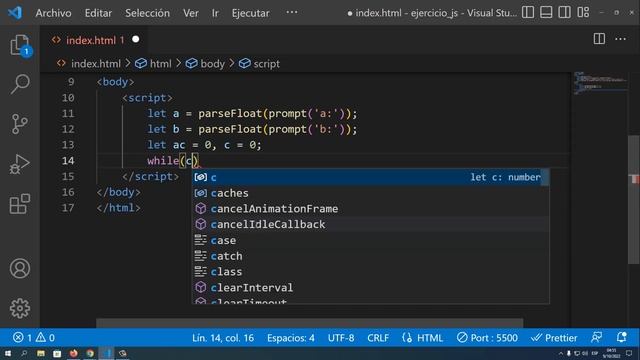Open the Source Control view

[x=20, y=124]
